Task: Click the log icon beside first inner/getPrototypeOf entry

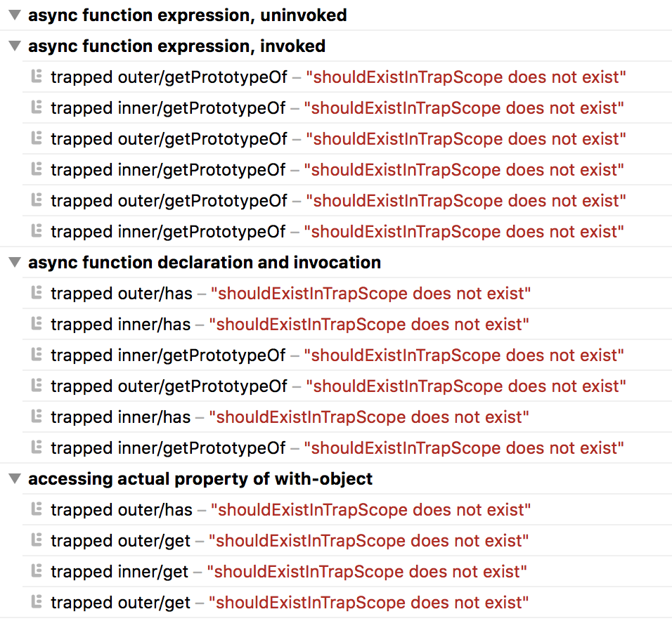Action: [x=36, y=107]
